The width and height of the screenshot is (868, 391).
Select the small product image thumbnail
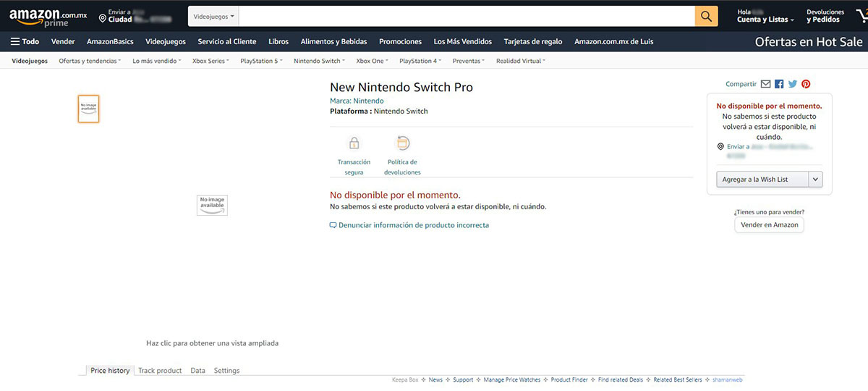pyautogui.click(x=88, y=109)
